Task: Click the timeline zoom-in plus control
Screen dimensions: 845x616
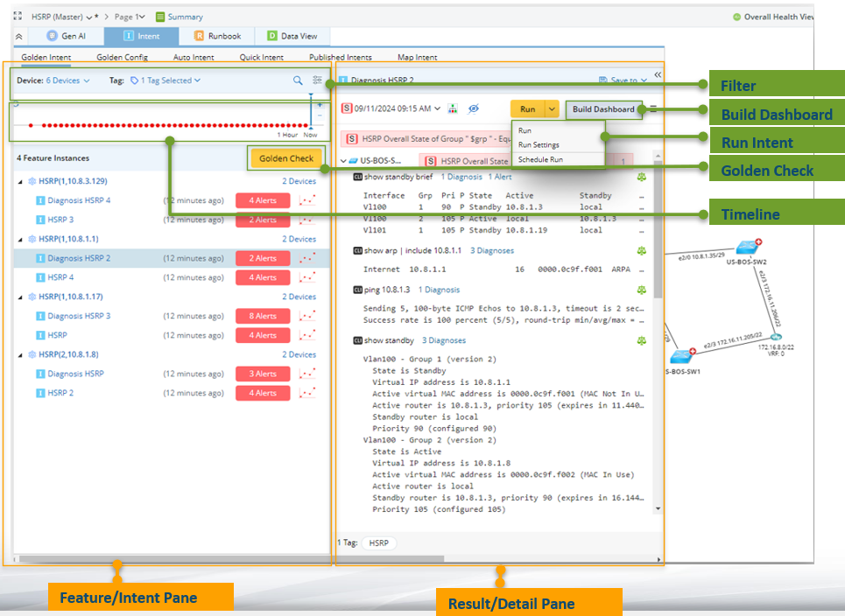Action: [320, 104]
